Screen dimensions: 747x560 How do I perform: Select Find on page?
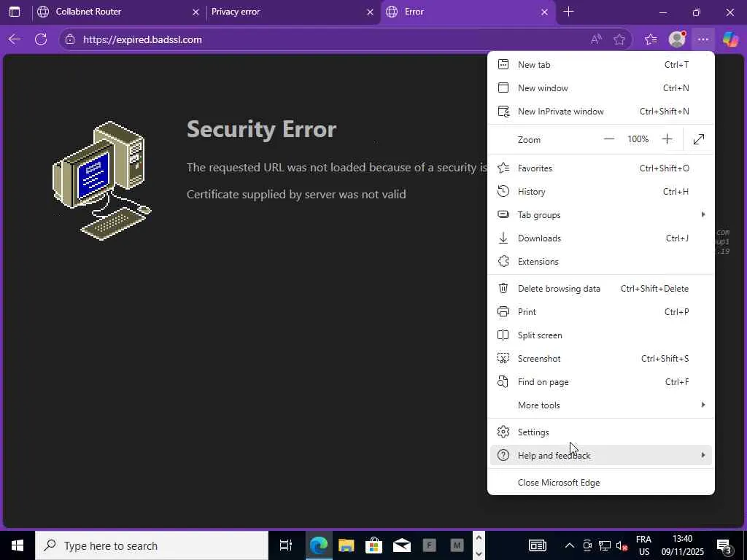pyautogui.click(x=601, y=382)
